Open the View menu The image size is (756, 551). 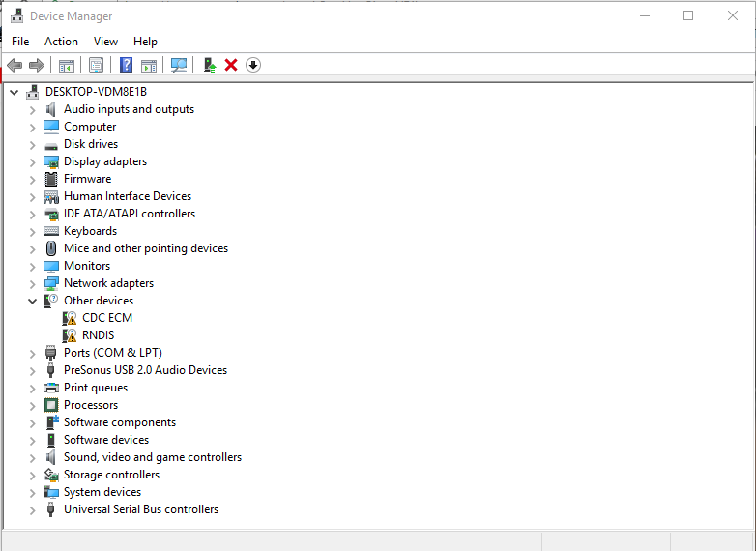click(105, 42)
